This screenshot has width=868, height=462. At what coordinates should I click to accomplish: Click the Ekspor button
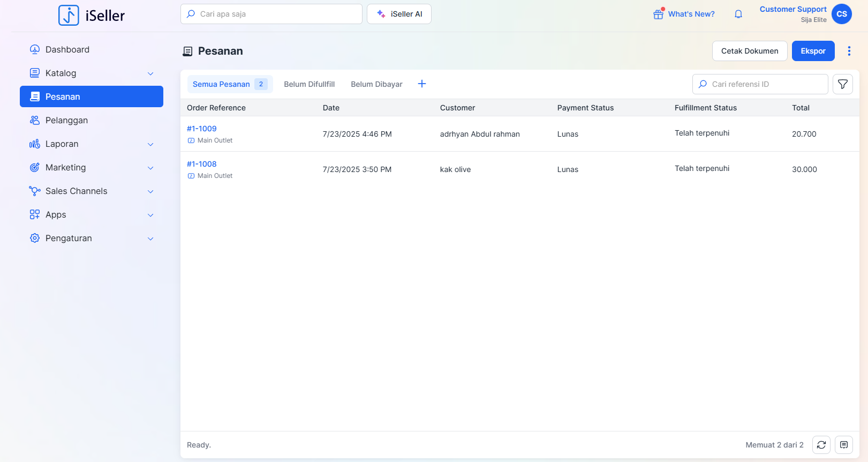(813, 51)
